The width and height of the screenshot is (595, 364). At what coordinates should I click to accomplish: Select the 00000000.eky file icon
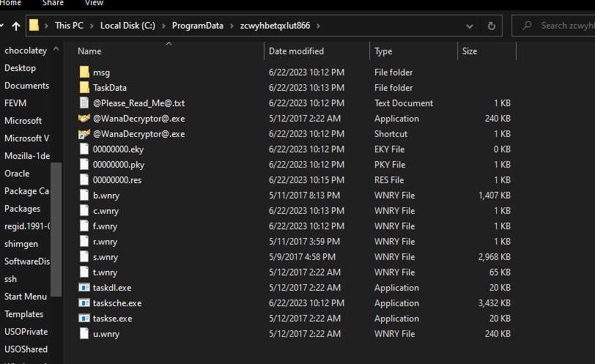click(x=84, y=149)
